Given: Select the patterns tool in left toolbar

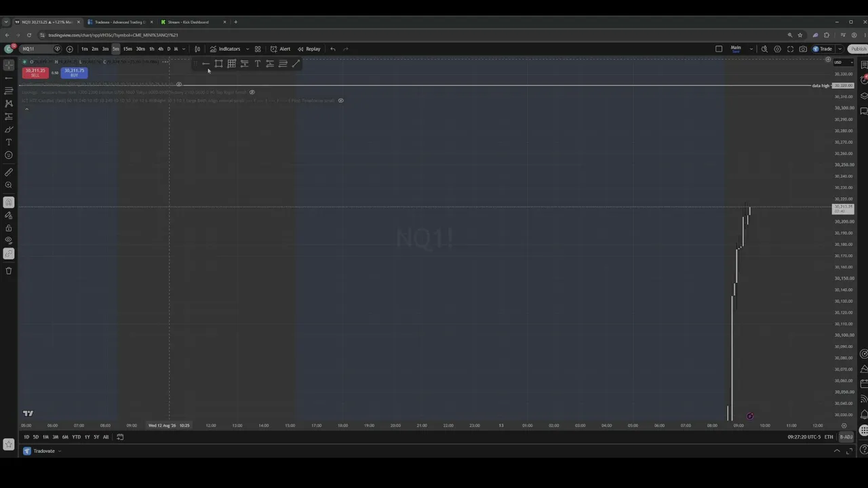Looking at the screenshot, I should [9, 104].
